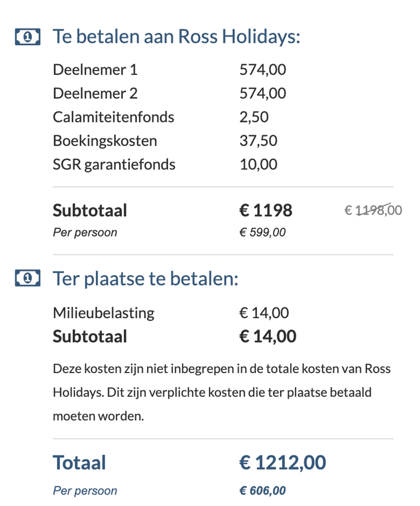Select the Calamiteitenfonds line item

coord(113,117)
